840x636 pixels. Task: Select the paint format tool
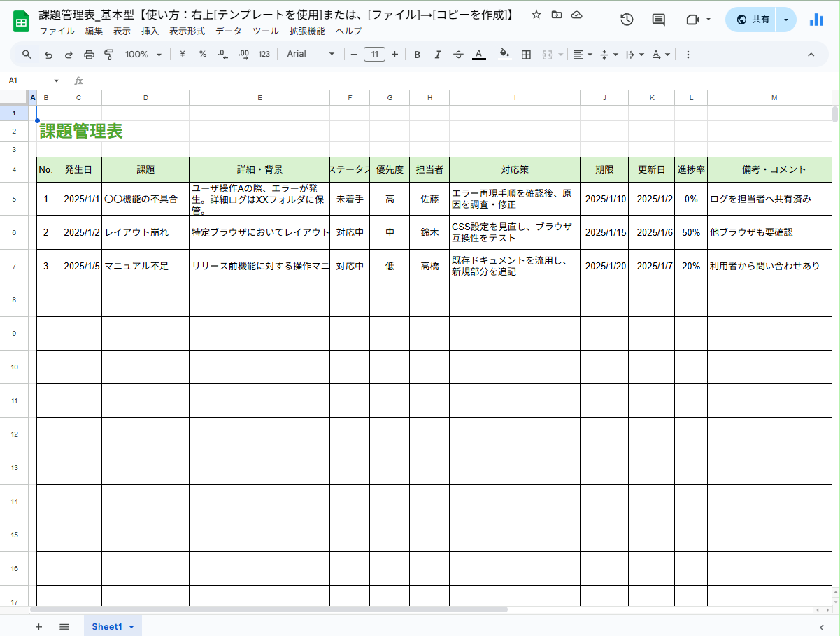tap(109, 54)
